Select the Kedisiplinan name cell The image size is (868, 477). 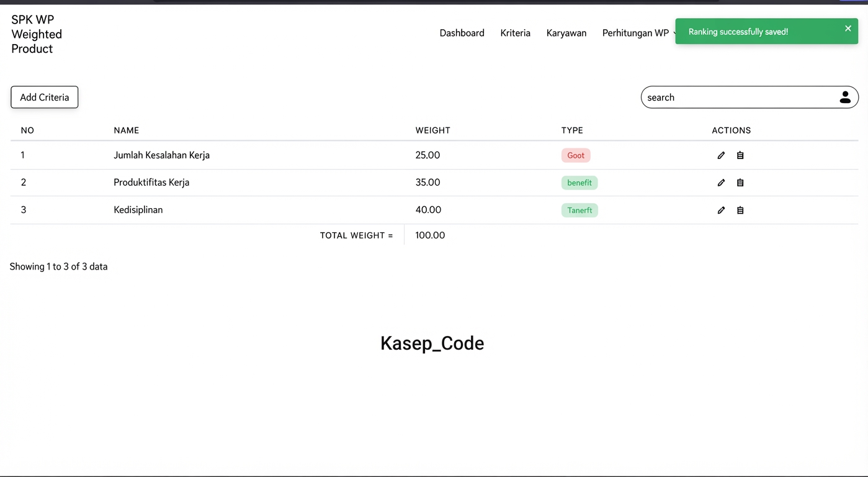pos(138,210)
